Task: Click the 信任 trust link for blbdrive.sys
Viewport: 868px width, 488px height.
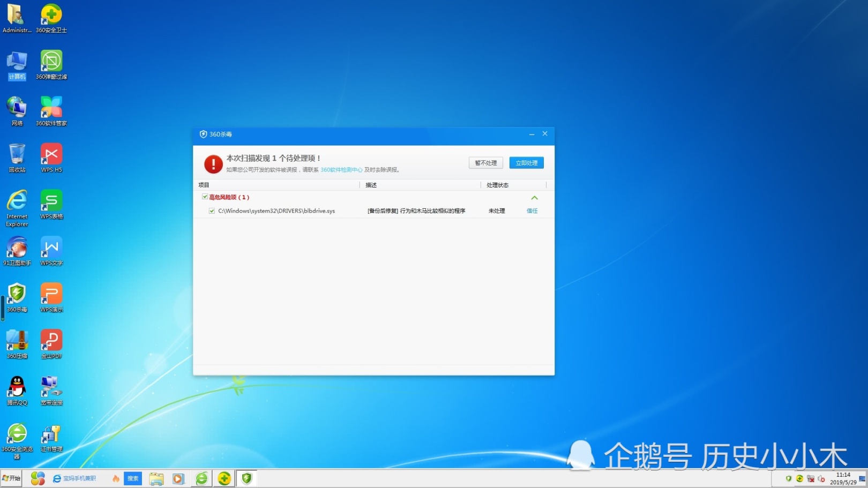Action: click(532, 211)
